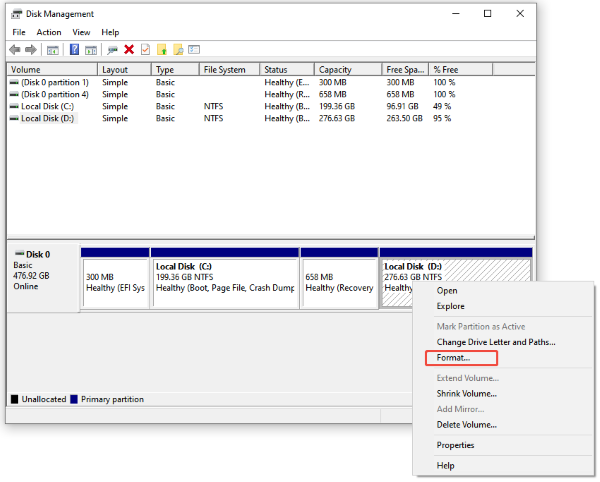Open the Action menu

coord(49,33)
